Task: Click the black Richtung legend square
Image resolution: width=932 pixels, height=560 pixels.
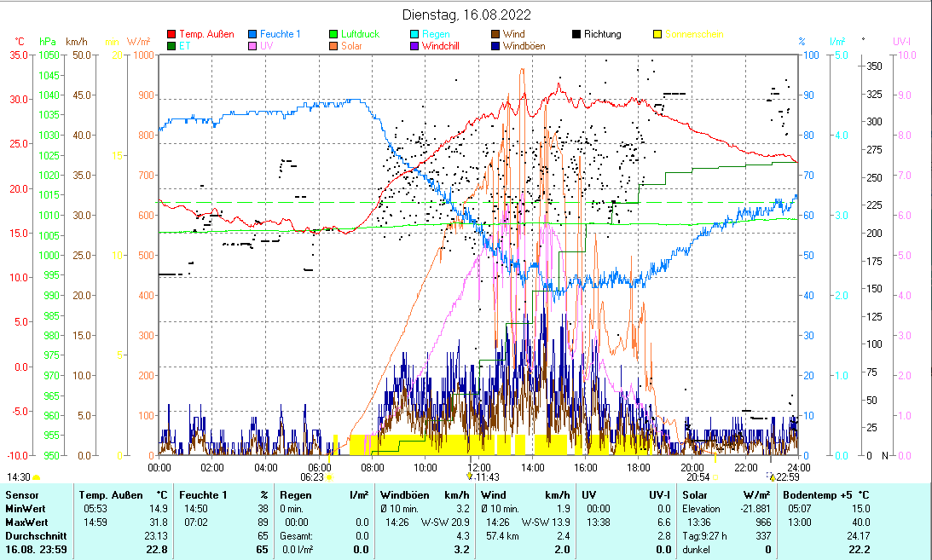Action: click(x=576, y=35)
